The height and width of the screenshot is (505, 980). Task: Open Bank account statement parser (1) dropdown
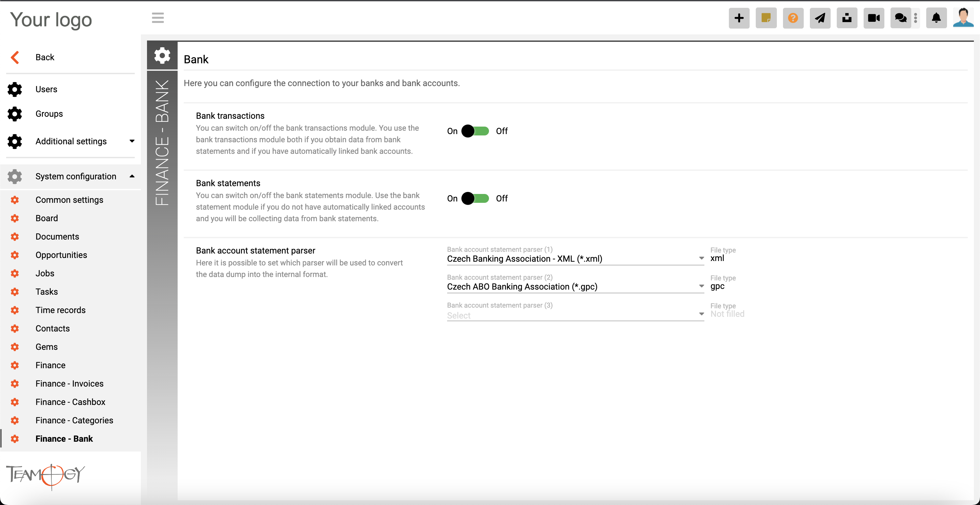[x=575, y=259]
